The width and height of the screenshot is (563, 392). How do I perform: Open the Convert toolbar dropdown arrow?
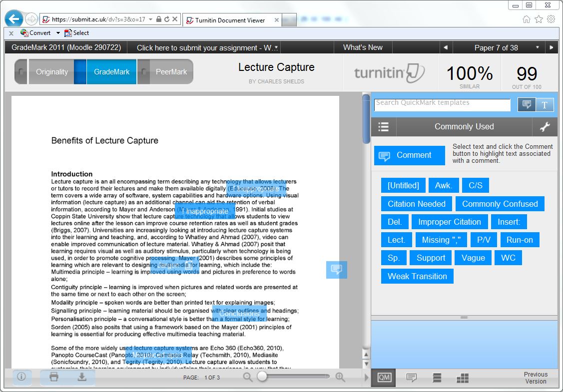coord(58,33)
